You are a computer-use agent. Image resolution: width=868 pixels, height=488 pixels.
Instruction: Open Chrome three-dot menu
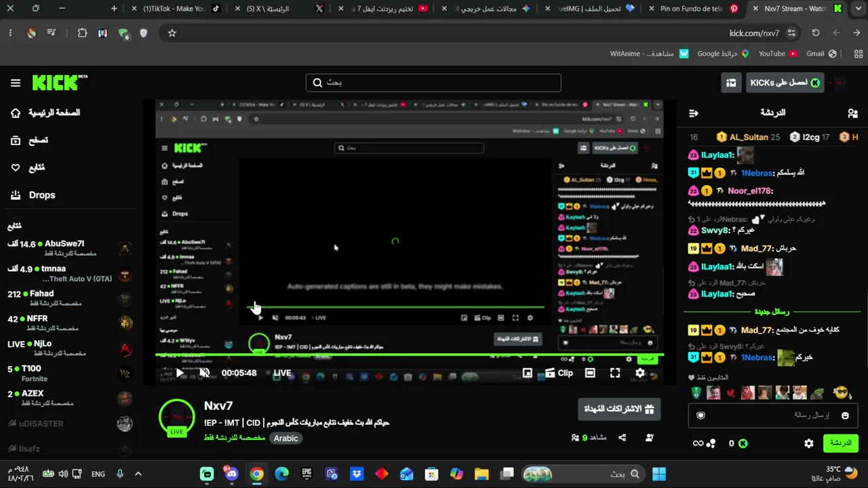point(10,33)
